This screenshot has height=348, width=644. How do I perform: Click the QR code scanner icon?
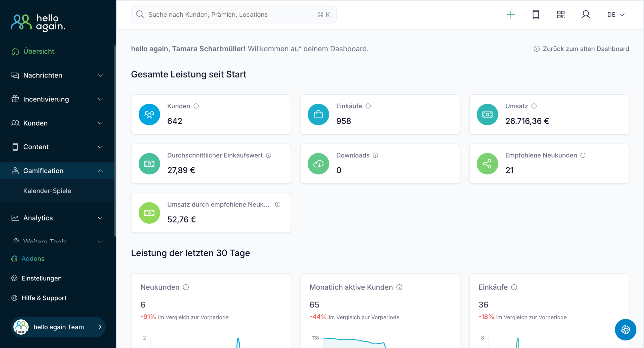(560, 15)
